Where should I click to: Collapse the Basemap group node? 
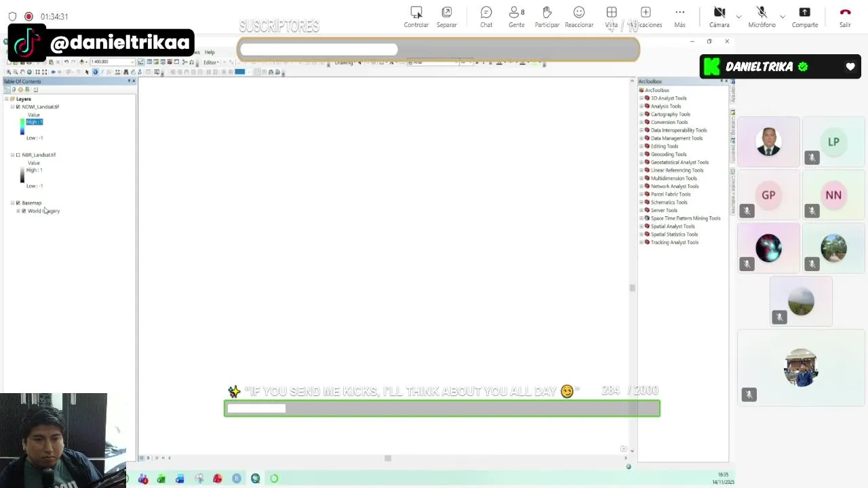(x=12, y=203)
